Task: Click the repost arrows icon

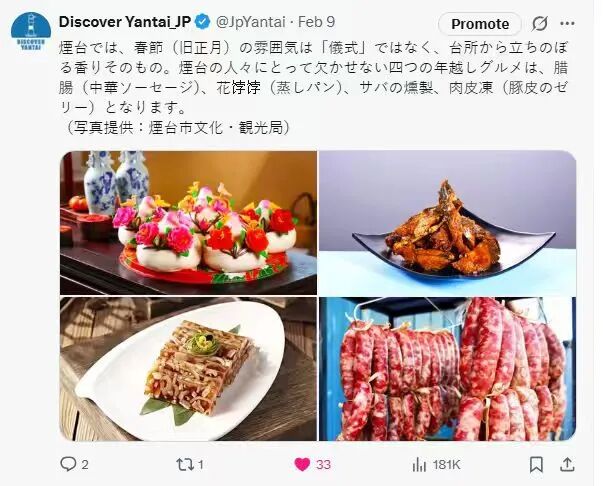Action: [184, 464]
